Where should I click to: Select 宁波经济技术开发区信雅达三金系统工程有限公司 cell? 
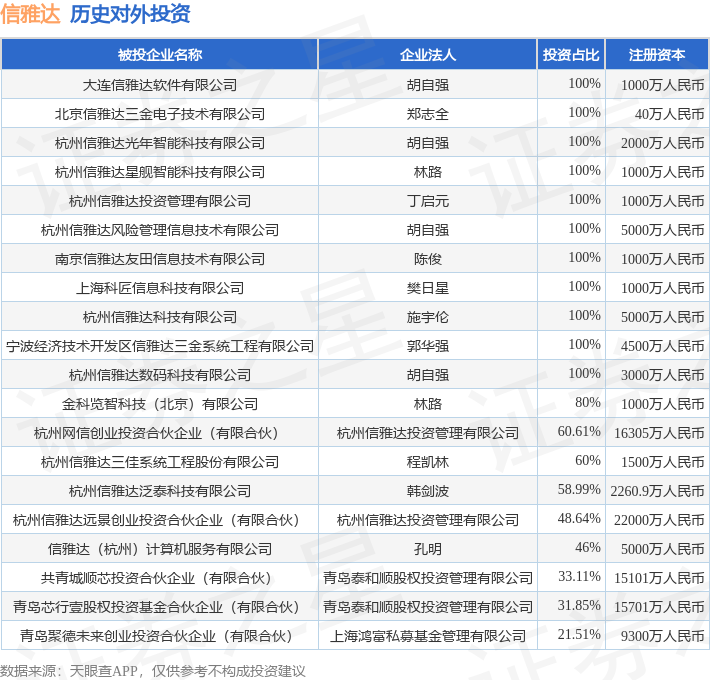tap(159, 346)
